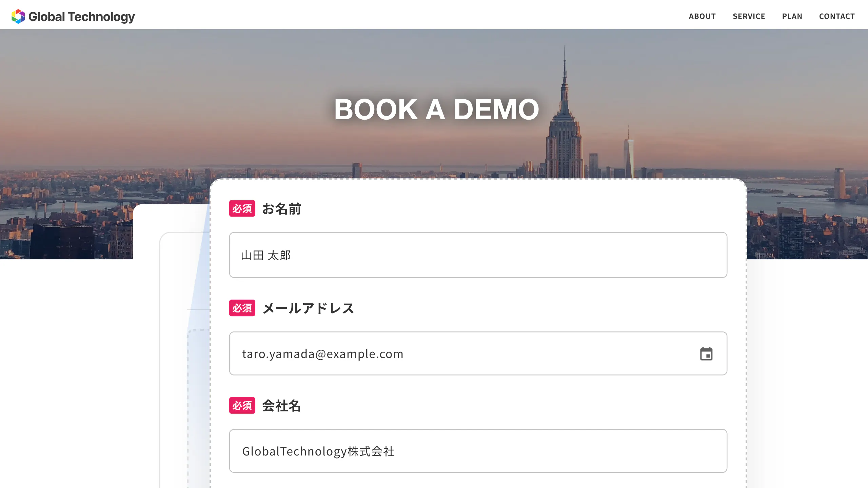Click the 必須 badge next to メールアドレス
The image size is (868, 488).
[x=241, y=308]
